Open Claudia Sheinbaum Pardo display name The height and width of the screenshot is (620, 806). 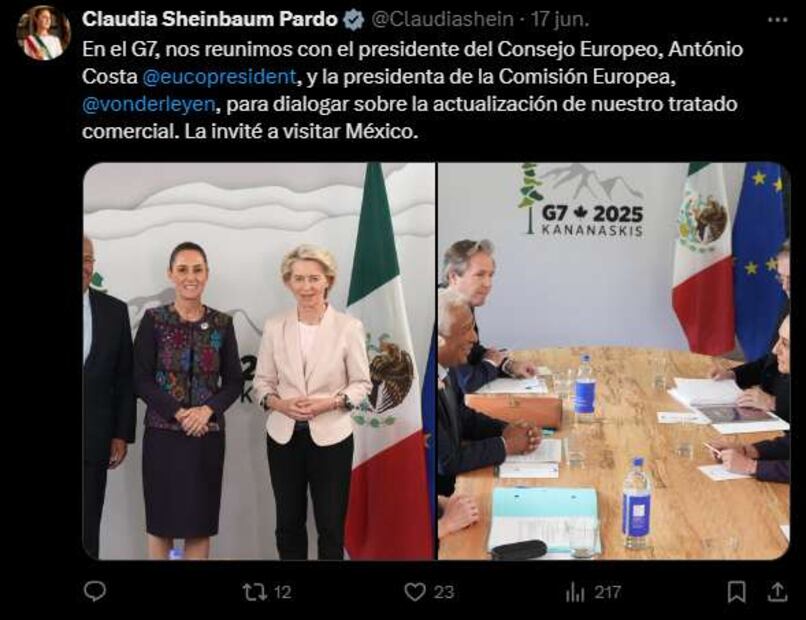coord(210,20)
